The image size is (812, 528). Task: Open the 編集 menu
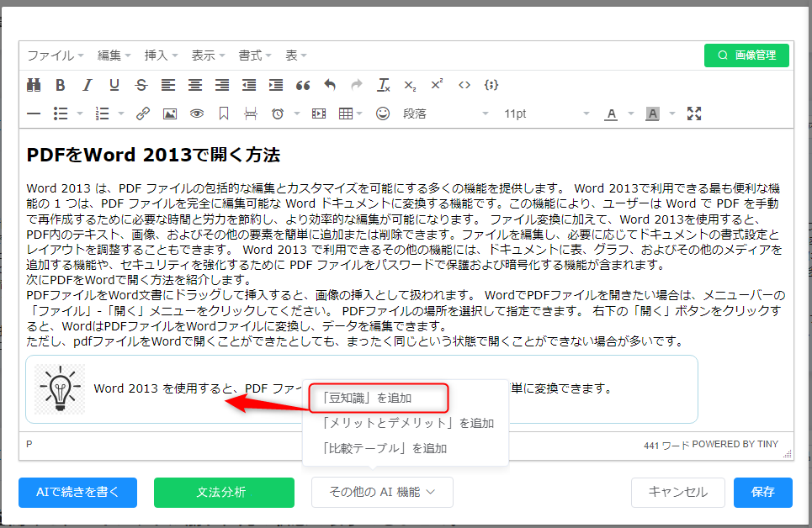tap(114, 55)
